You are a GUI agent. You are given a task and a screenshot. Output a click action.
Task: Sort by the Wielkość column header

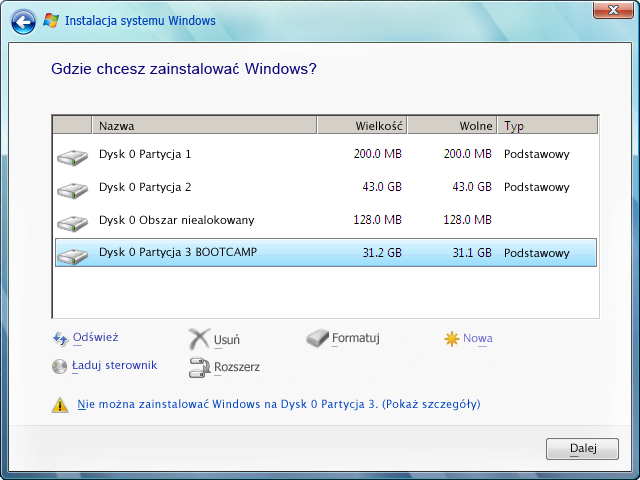[362, 125]
